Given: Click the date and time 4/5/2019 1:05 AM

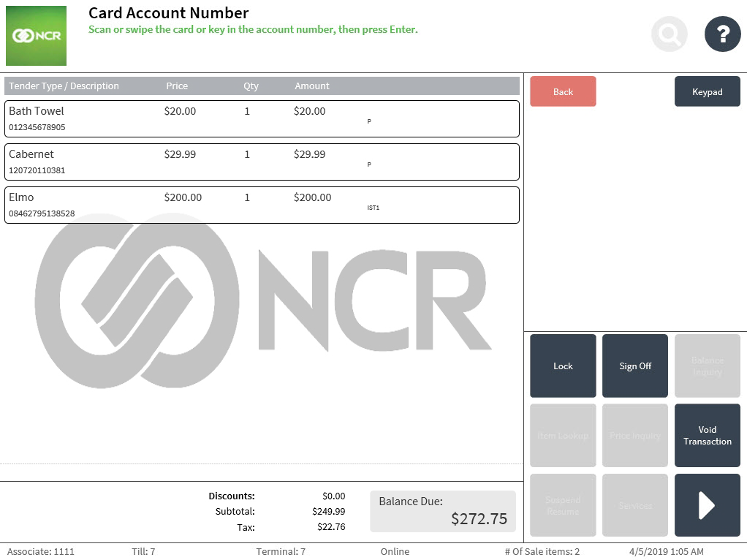Looking at the screenshot, I should pyautogui.click(x=666, y=551).
